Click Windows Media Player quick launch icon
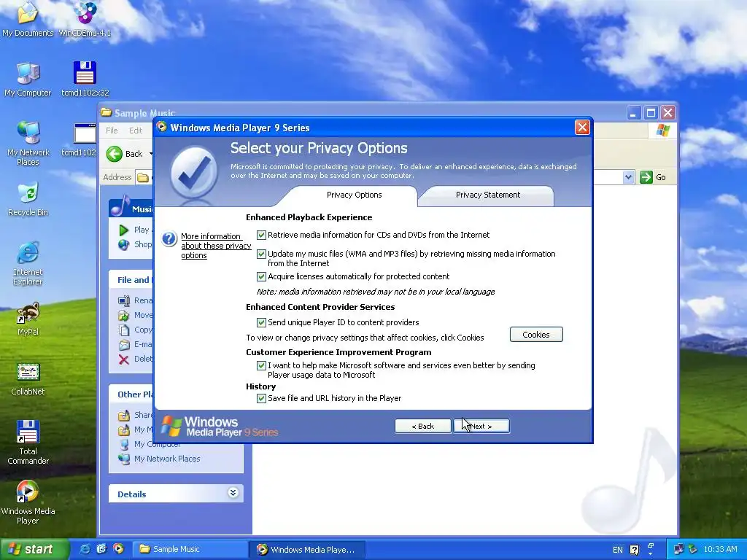Image resolution: width=747 pixels, height=560 pixels. [118, 549]
